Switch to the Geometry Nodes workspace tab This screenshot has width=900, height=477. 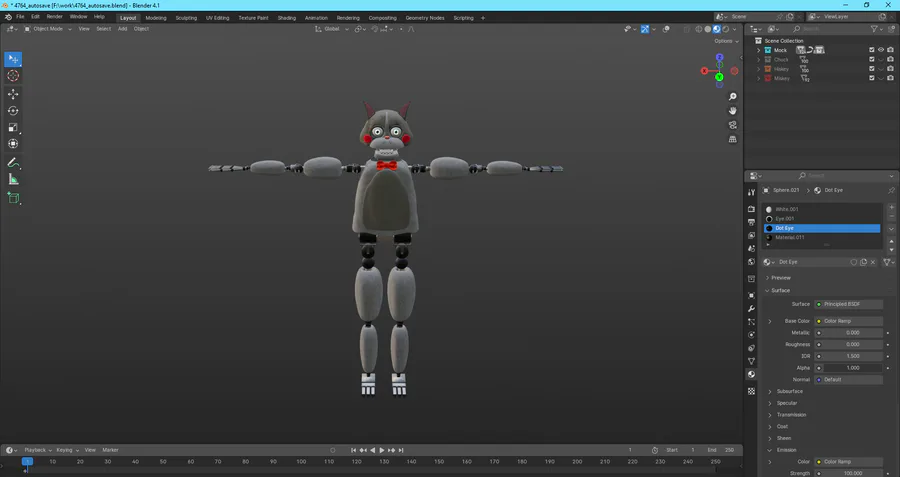[425, 18]
